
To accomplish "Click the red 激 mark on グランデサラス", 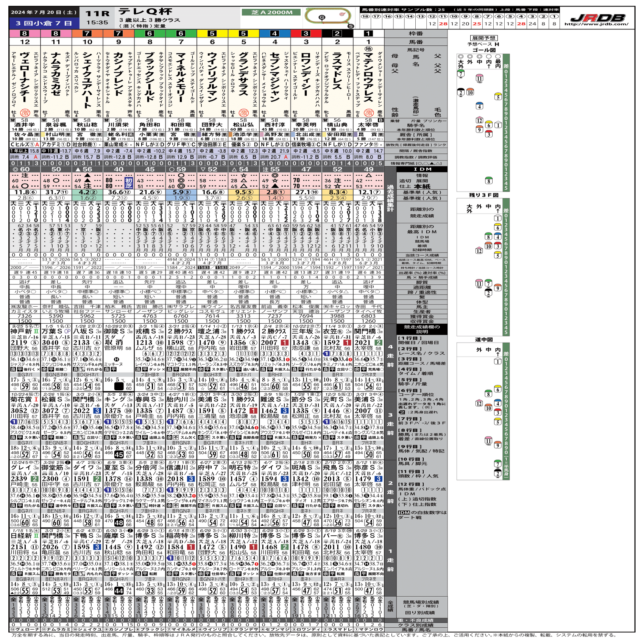I will click(x=243, y=113).
